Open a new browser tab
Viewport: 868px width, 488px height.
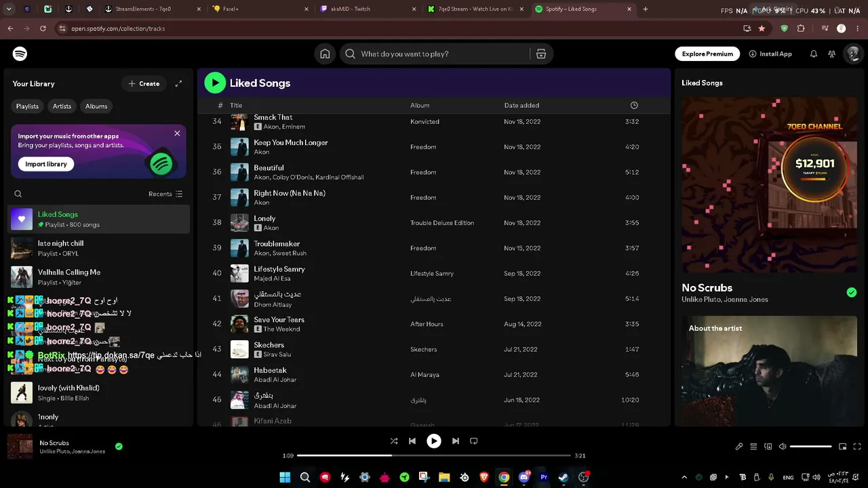click(x=645, y=9)
